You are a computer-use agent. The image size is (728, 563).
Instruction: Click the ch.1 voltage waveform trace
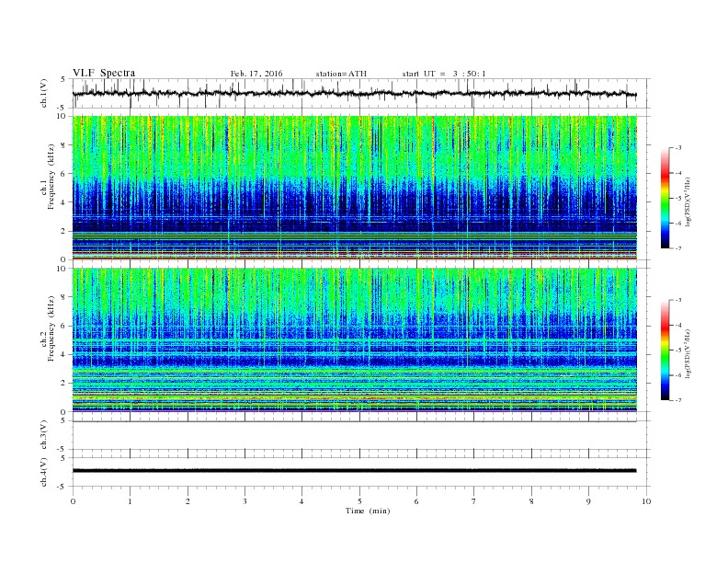pyautogui.click(x=355, y=94)
